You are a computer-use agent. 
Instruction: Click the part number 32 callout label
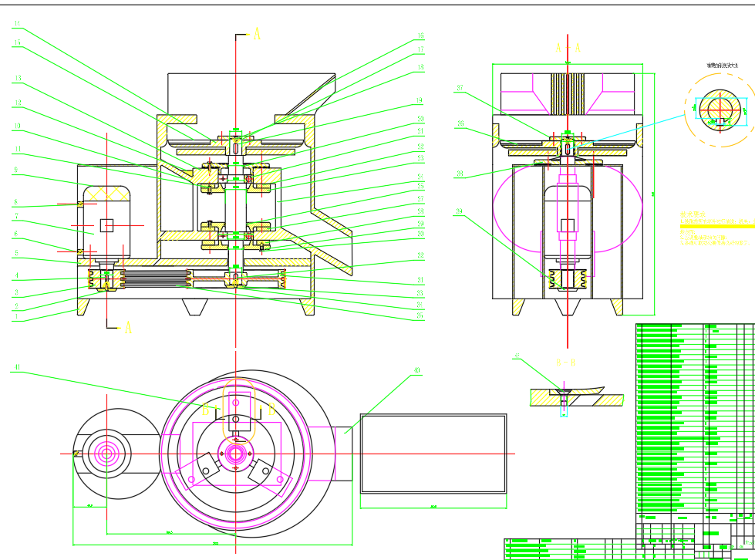pyautogui.click(x=420, y=255)
